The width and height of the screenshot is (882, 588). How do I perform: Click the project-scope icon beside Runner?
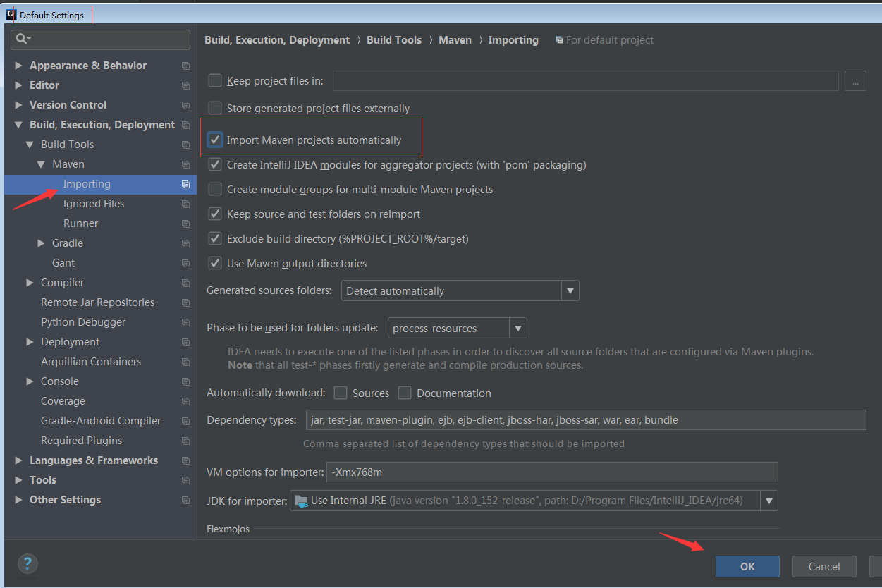tap(185, 223)
